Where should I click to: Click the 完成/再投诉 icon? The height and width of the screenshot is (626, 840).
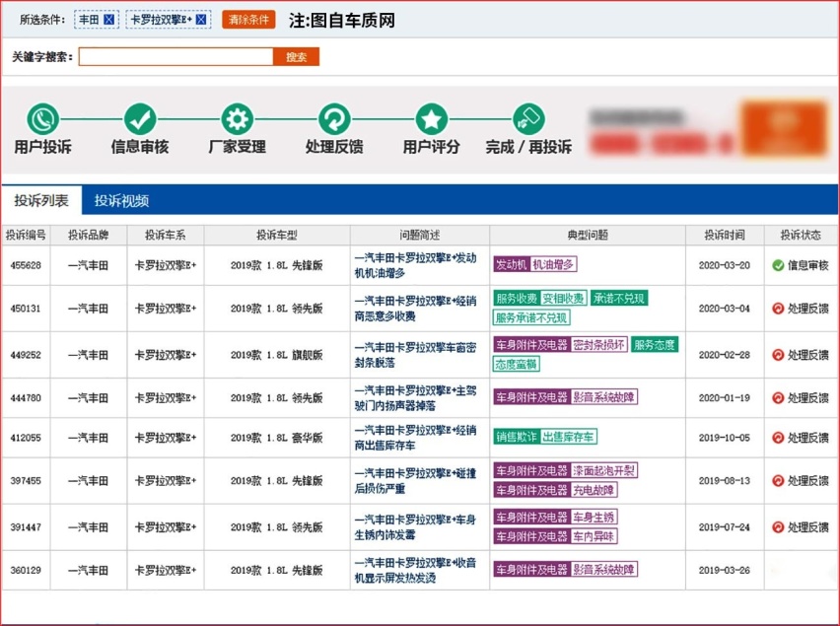(x=528, y=119)
